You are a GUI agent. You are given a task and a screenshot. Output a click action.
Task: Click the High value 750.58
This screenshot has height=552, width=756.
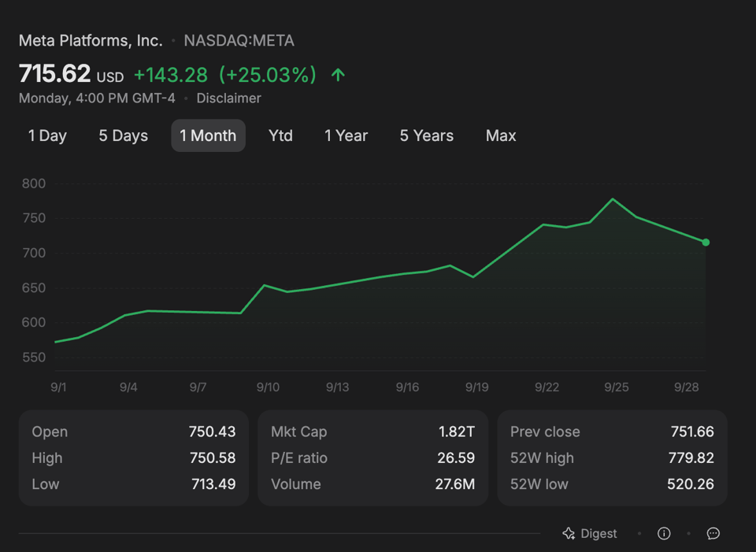tap(213, 458)
